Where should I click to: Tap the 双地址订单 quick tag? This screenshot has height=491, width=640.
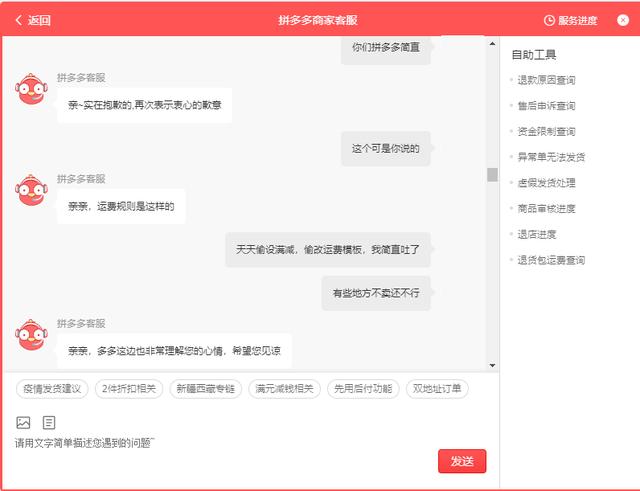point(438,389)
